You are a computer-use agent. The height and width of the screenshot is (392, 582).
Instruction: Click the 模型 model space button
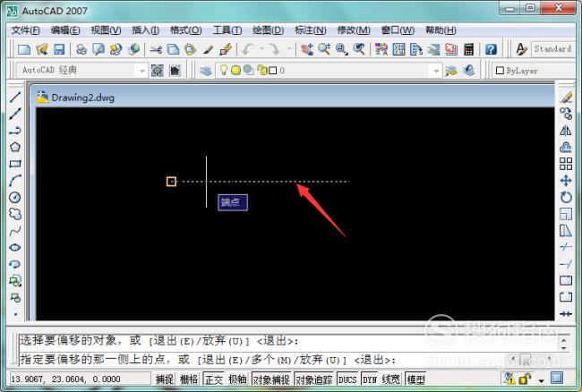[415, 379]
